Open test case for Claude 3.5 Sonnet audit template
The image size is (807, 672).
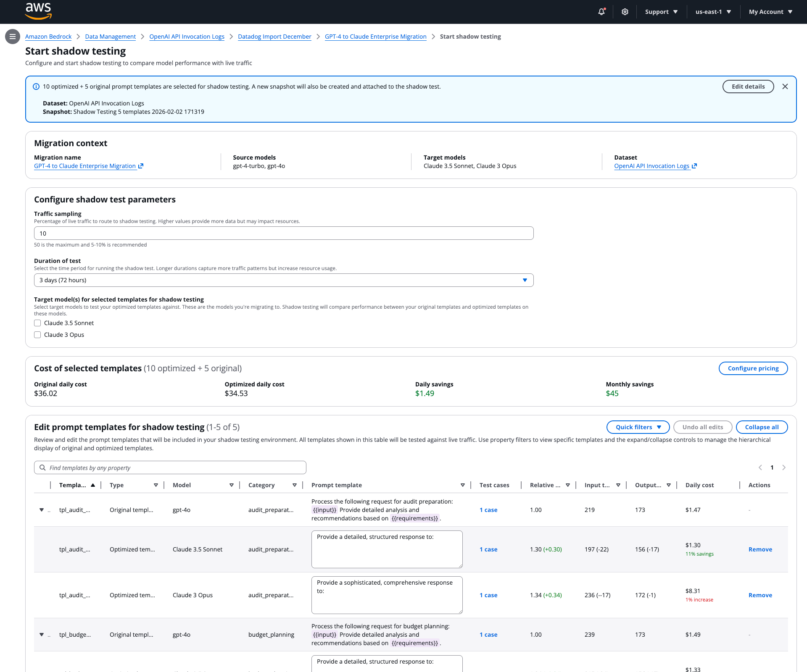pos(488,549)
